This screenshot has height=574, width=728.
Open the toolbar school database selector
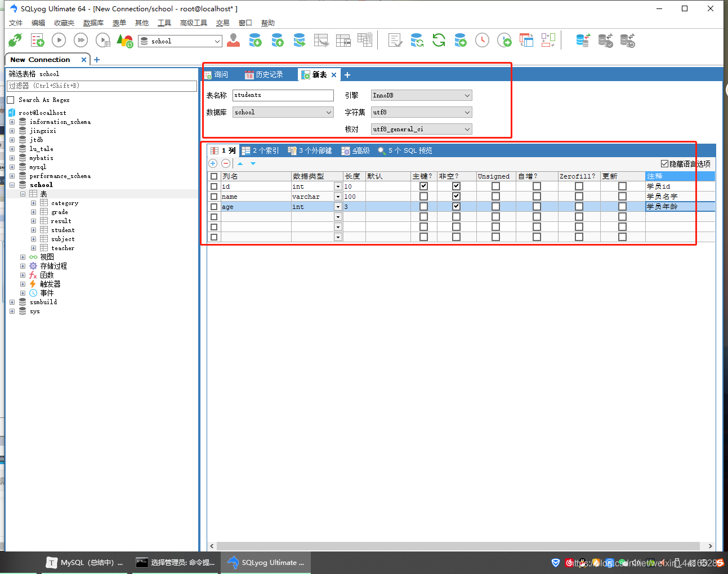180,41
